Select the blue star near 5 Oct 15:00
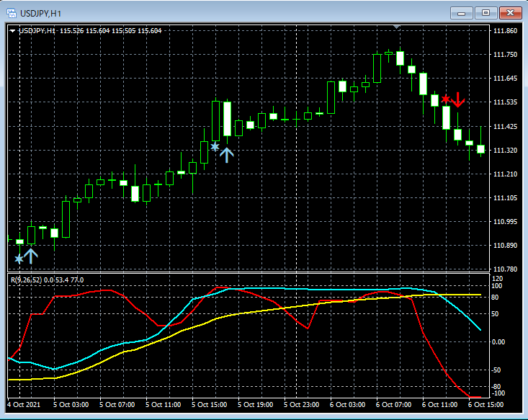Viewport: 528px width, 420px height. [215, 146]
